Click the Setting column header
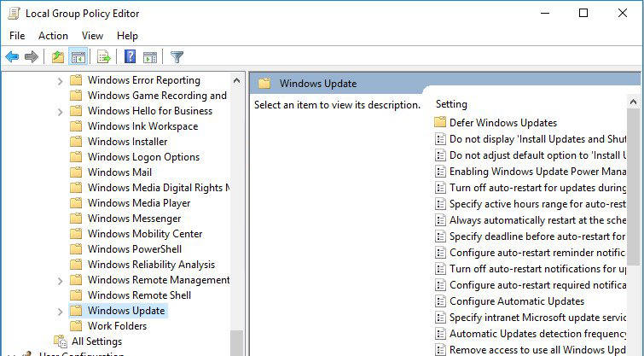This screenshot has height=356, width=644. [x=452, y=104]
